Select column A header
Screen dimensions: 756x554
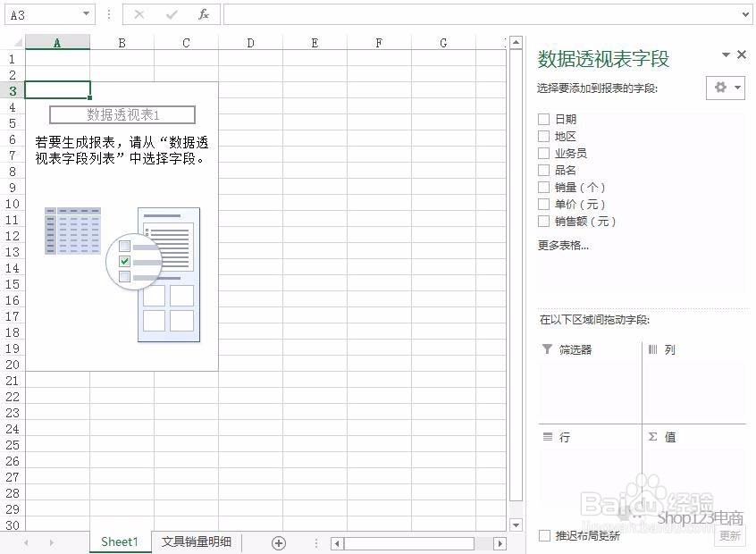click(57, 43)
